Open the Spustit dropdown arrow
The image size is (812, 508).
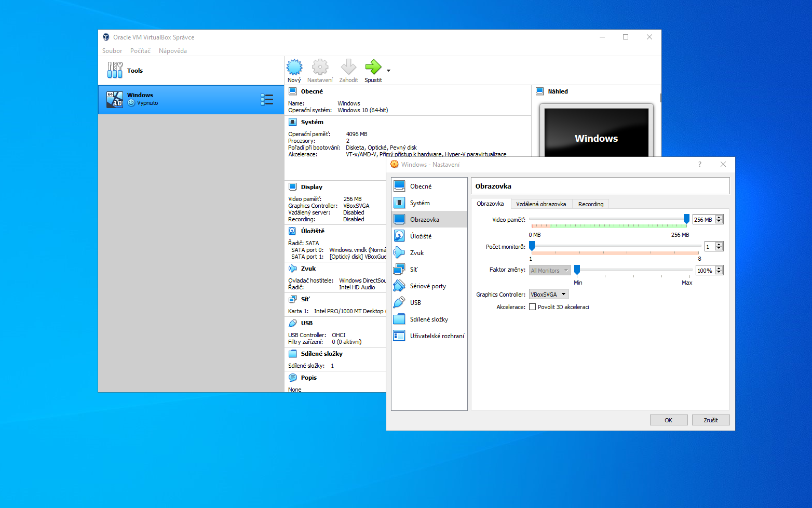tap(388, 71)
